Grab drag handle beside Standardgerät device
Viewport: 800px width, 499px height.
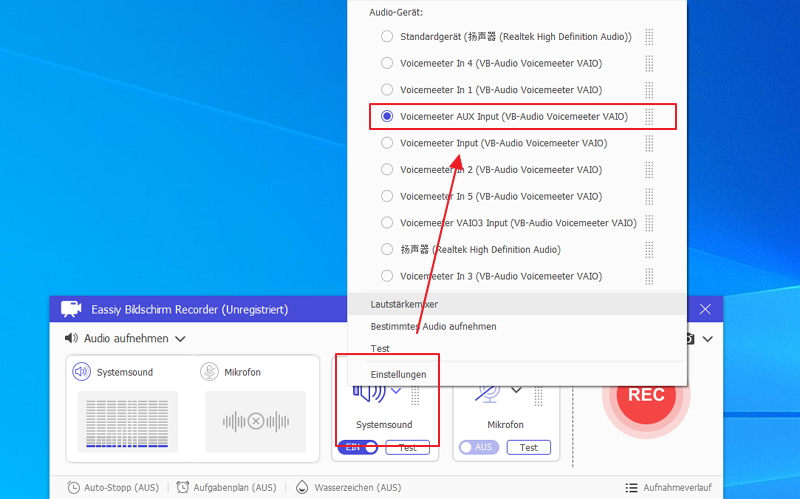[x=649, y=37]
